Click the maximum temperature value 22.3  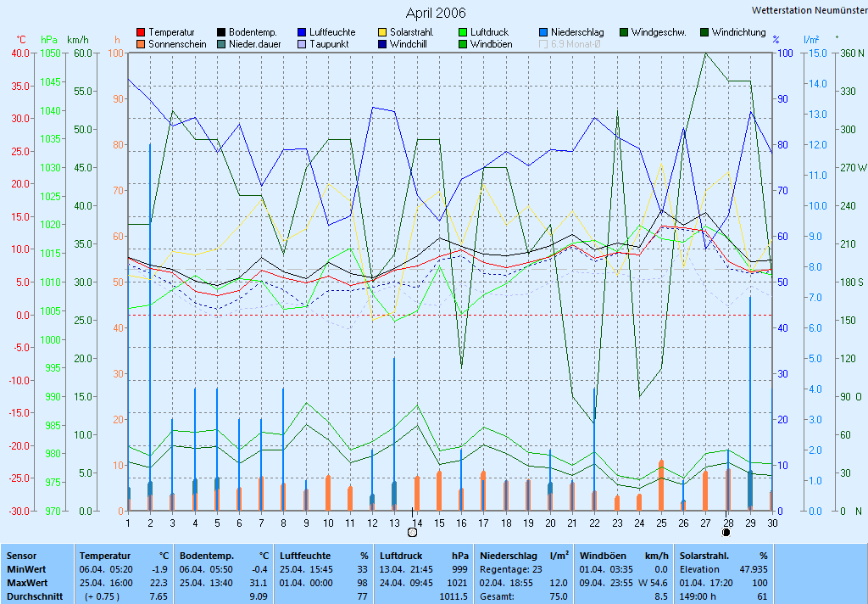[x=159, y=583]
